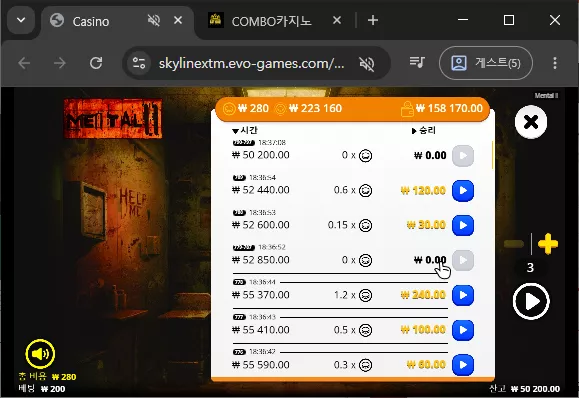Go forward in browser history
The height and width of the screenshot is (398, 579).
(x=59, y=63)
